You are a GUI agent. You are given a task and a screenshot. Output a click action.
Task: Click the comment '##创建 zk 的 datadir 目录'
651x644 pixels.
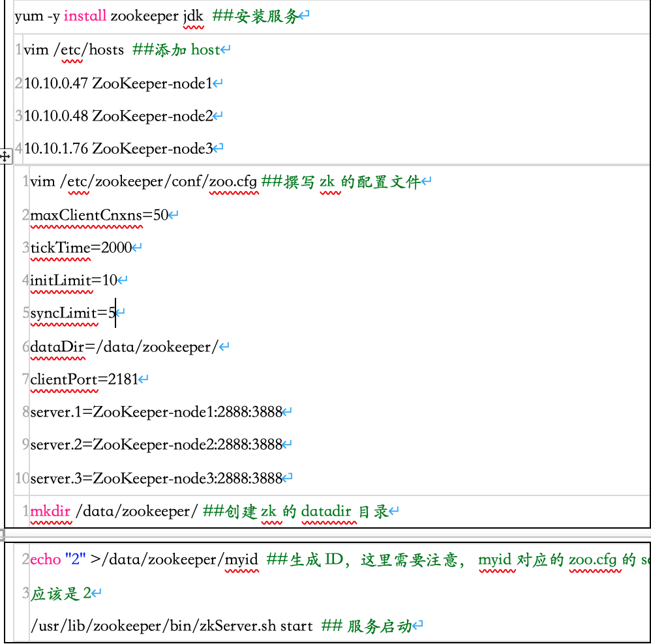295,511
